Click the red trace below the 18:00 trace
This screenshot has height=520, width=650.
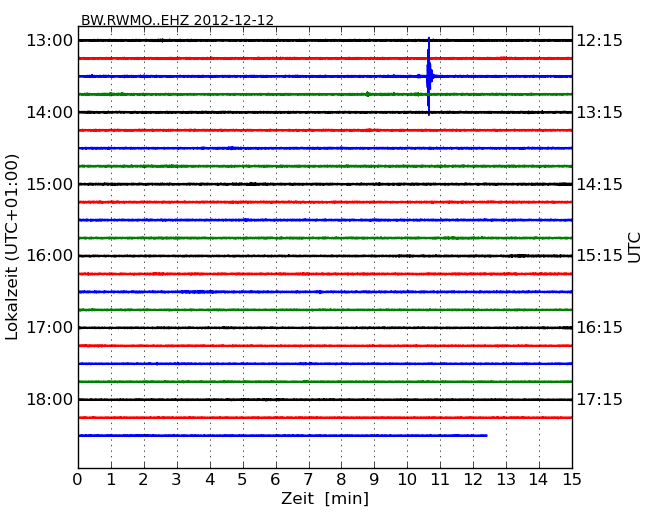[x=325, y=418]
